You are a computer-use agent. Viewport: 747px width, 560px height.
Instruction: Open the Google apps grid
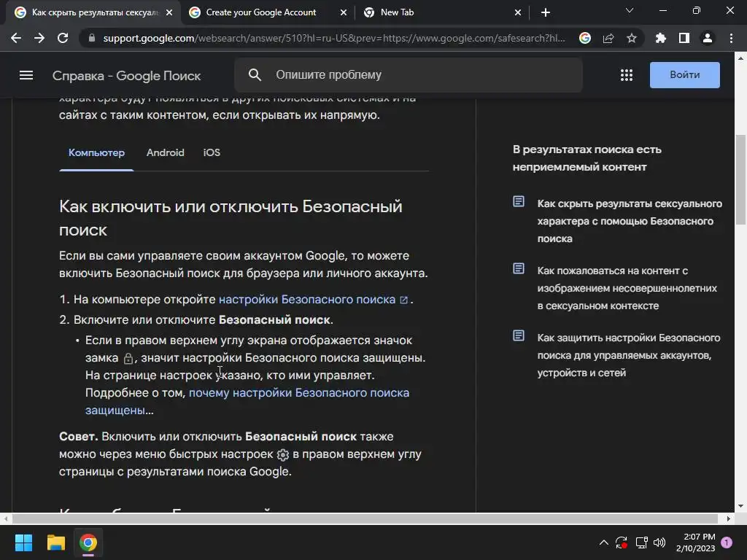pyautogui.click(x=627, y=75)
